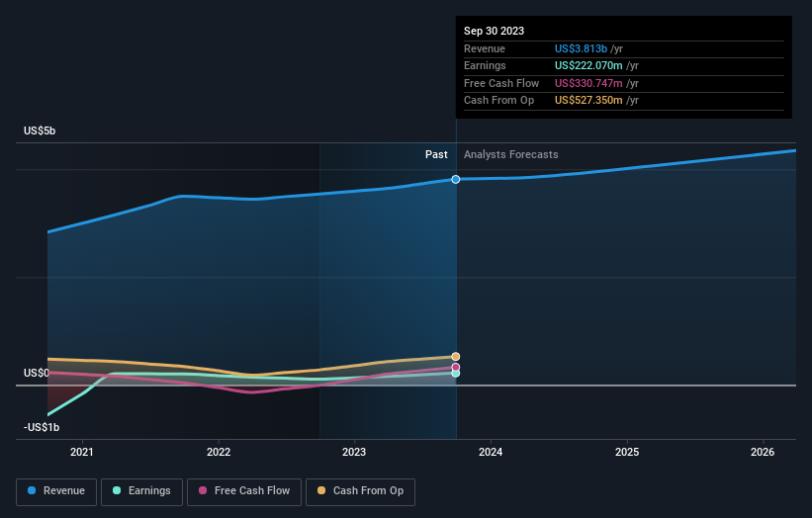Click the 2021 x-axis label
This screenshot has height=518, width=812.
click(82, 452)
